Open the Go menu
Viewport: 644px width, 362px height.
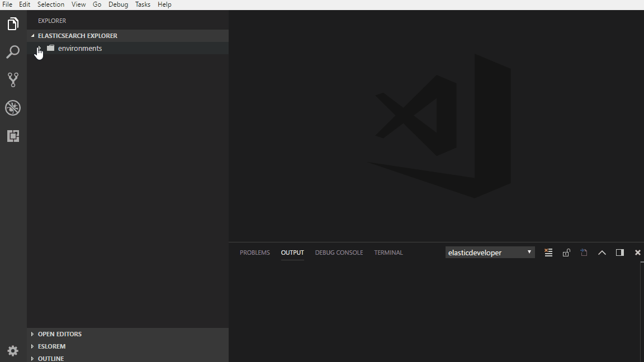pyautogui.click(x=97, y=4)
